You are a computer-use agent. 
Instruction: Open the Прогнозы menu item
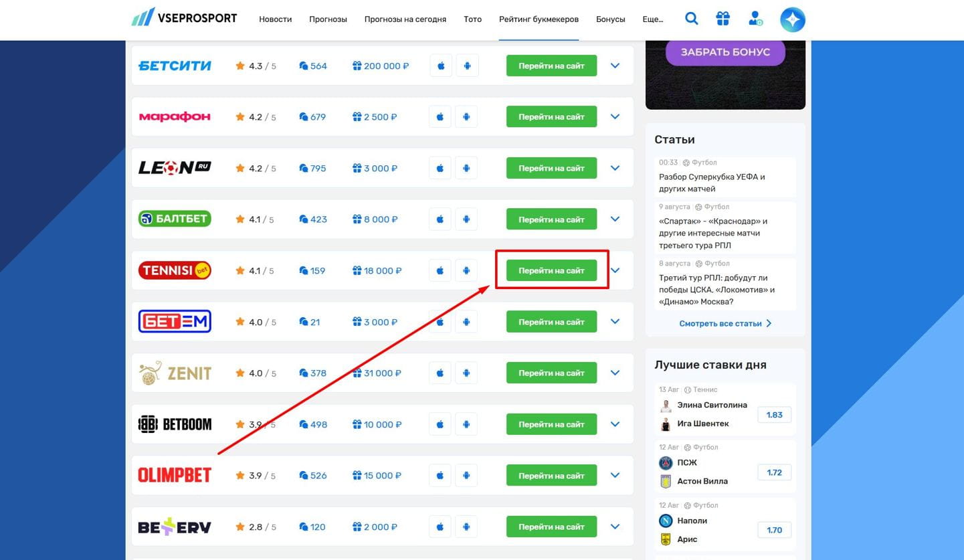click(328, 19)
